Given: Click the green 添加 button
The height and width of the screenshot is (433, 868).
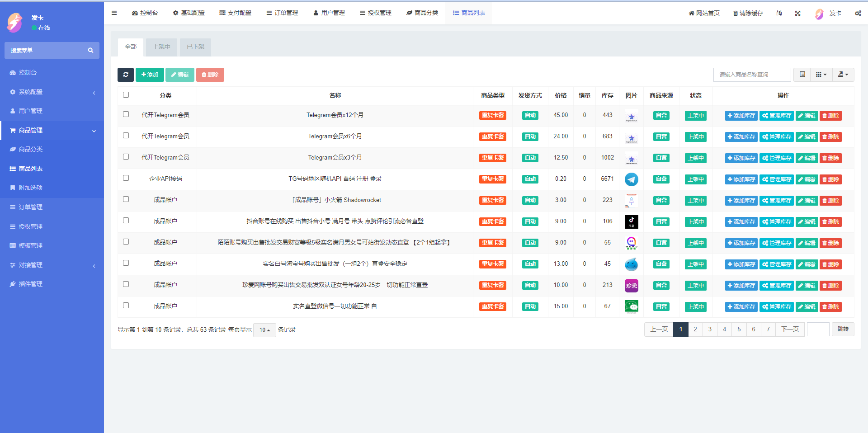Looking at the screenshot, I should click(x=150, y=75).
